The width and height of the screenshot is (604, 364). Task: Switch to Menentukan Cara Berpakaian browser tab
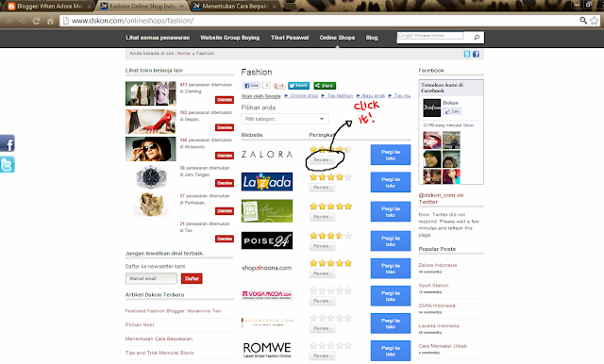235,7
